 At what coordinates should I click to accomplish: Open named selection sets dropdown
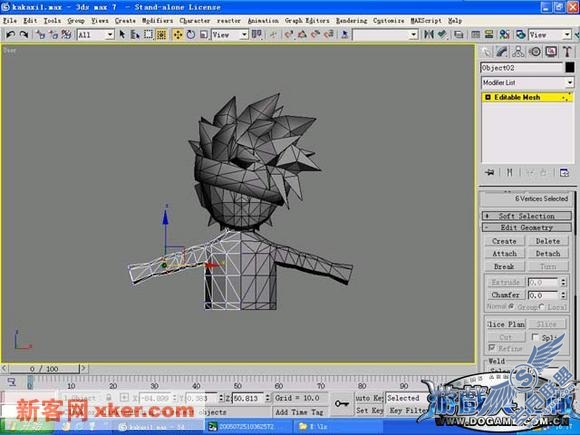(385, 35)
